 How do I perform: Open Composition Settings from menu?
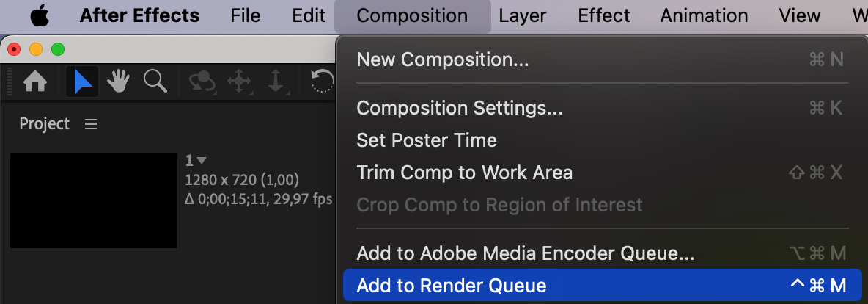(460, 108)
